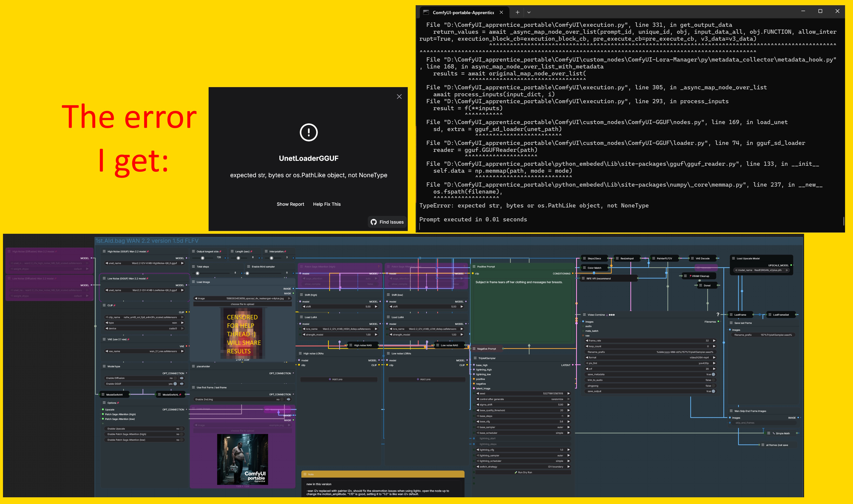Click the Total steps slider handle
Viewport: 853px width, 504px height.
(197, 273)
